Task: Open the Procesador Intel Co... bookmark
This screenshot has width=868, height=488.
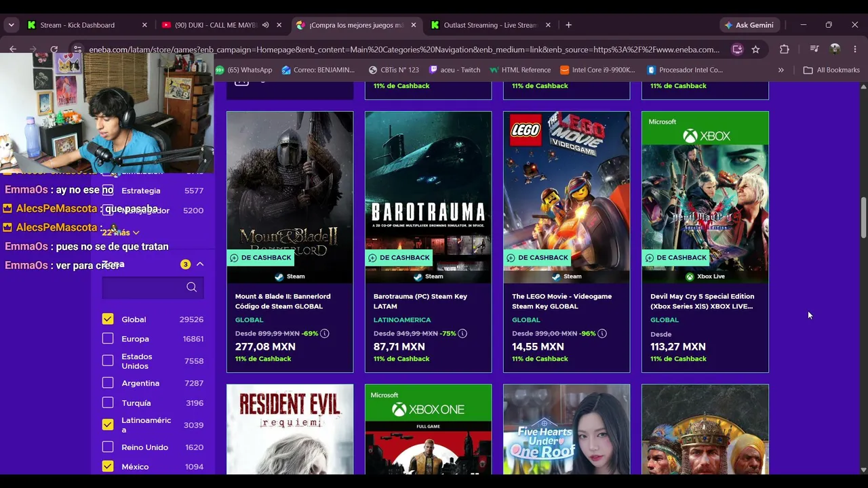Action: [x=685, y=70]
